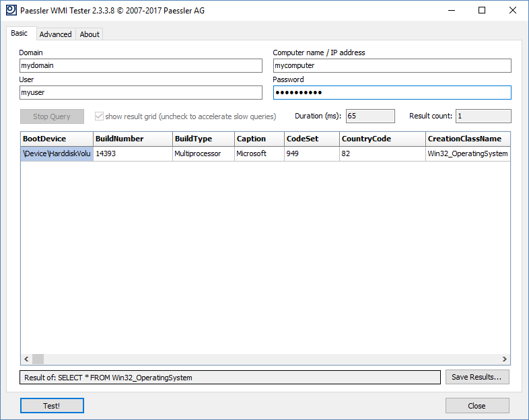The image size is (529, 420).
Task: Select the Microsoft caption cell
Action: point(259,154)
